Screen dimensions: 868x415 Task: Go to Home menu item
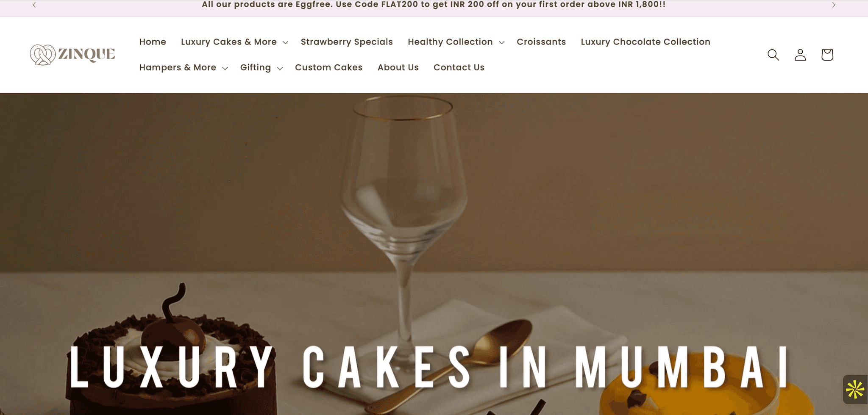pos(153,42)
